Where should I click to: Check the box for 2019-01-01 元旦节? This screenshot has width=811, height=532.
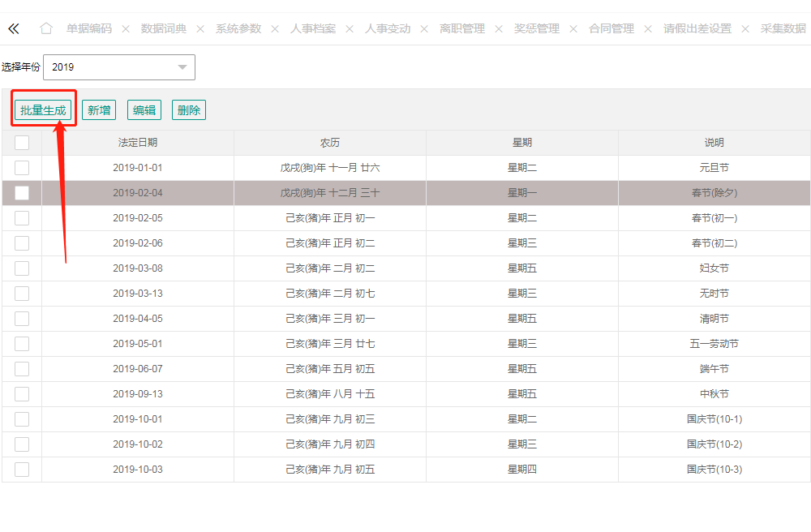(x=22, y=168)
